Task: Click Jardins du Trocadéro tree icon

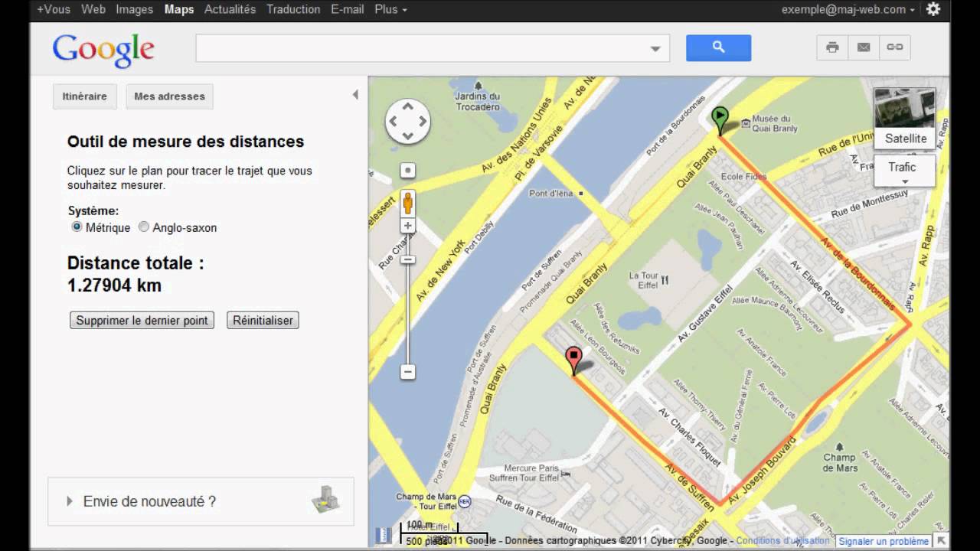Action: pos(479,86)
